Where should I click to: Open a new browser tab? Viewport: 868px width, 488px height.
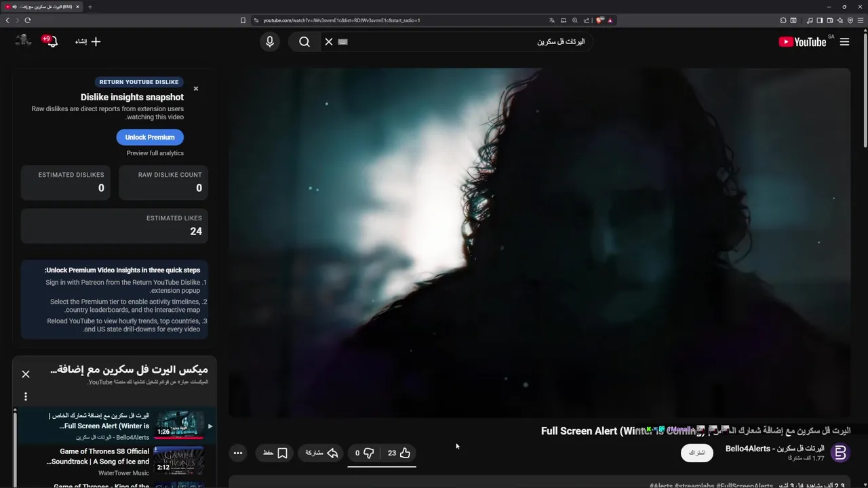90,7
